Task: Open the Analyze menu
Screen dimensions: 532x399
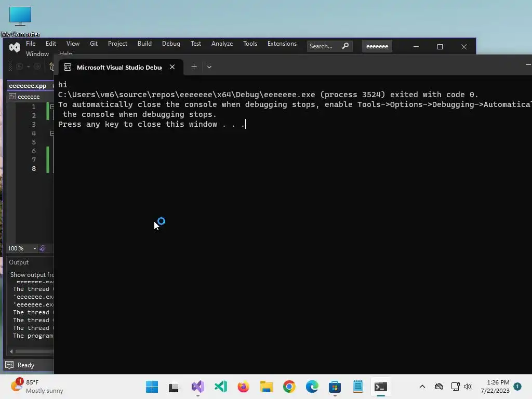Action: click(222, 44)
